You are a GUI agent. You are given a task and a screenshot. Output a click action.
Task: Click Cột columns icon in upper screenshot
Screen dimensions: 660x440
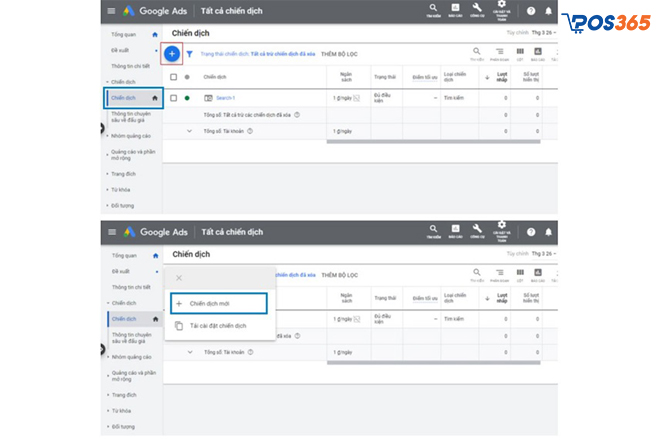pyautogui.click(x=520, y=53)
